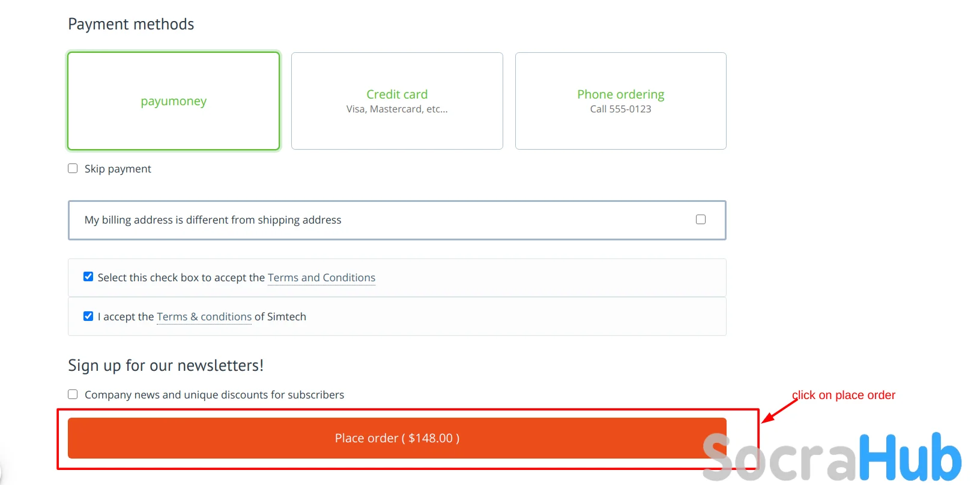Viewport: 980px width, 485px height.
Task: Enable the company news newsletter checkbox
Action: (73, 394)
